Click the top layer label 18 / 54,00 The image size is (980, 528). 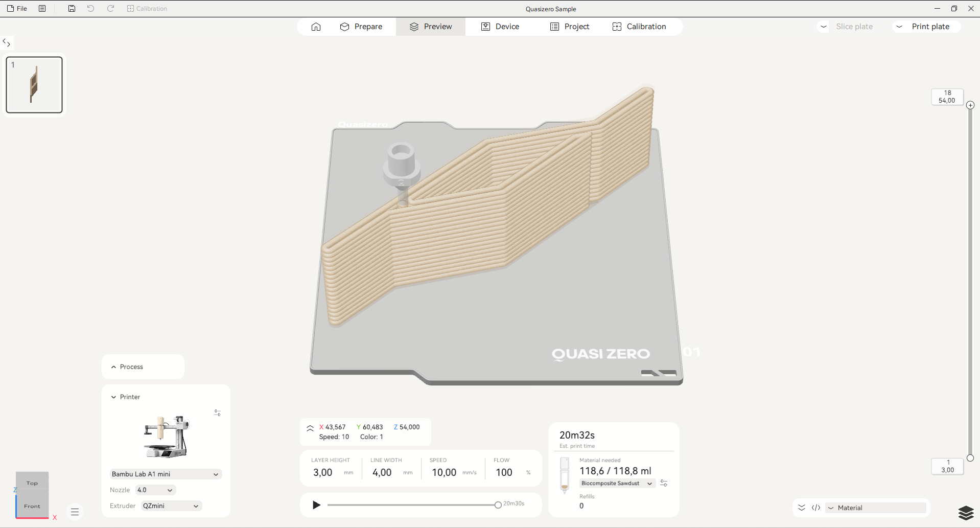pos(947,97)
